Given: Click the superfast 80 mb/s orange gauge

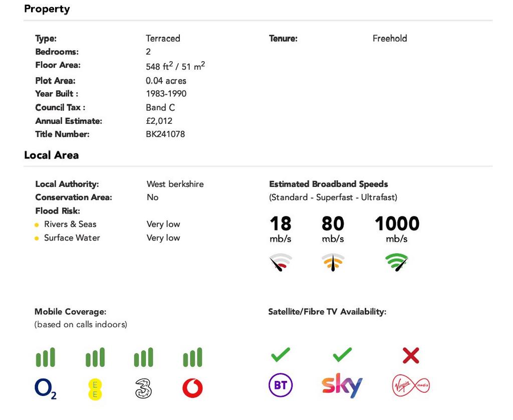Looking at the screenshot, I should 333,262.
